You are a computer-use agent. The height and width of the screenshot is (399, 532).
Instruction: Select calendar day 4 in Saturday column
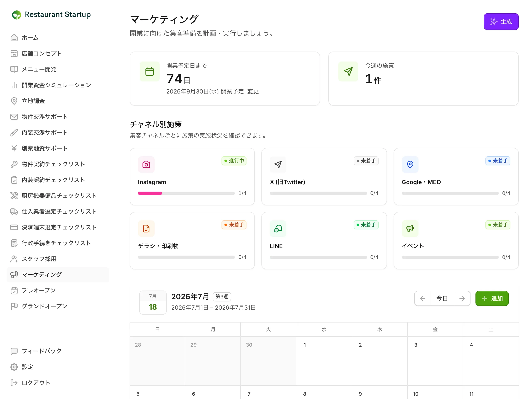coord(490,361)
